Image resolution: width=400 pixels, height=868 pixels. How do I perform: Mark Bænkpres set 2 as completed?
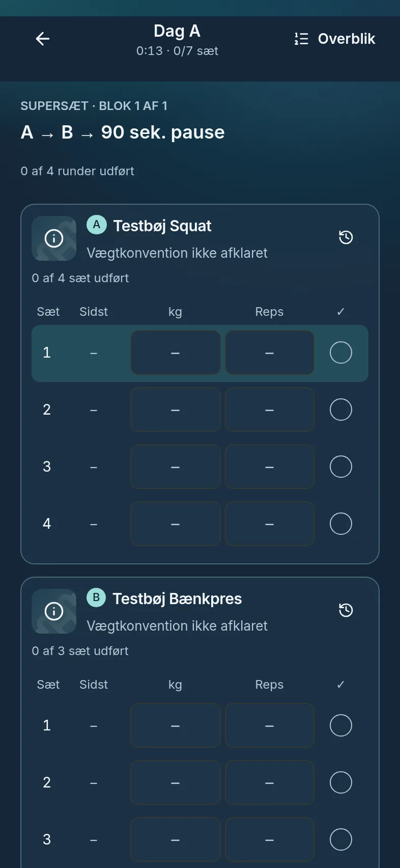coord(341,782)
